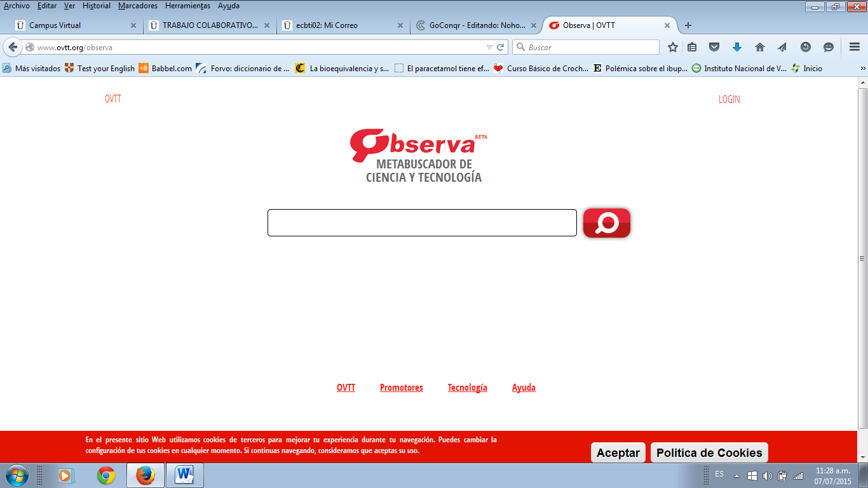Open the Inicio bookmark
The height and width of the screenshot is (488, 868).
tap(806, 68)
